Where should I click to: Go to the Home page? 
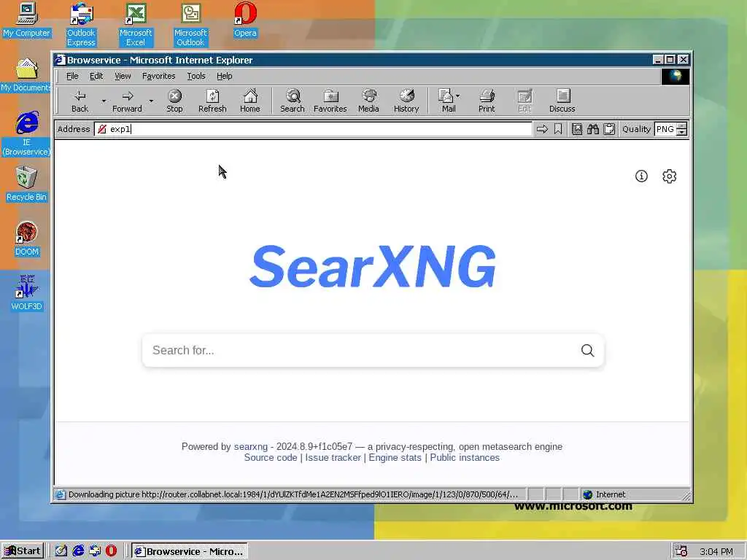[x=250, y=101]
